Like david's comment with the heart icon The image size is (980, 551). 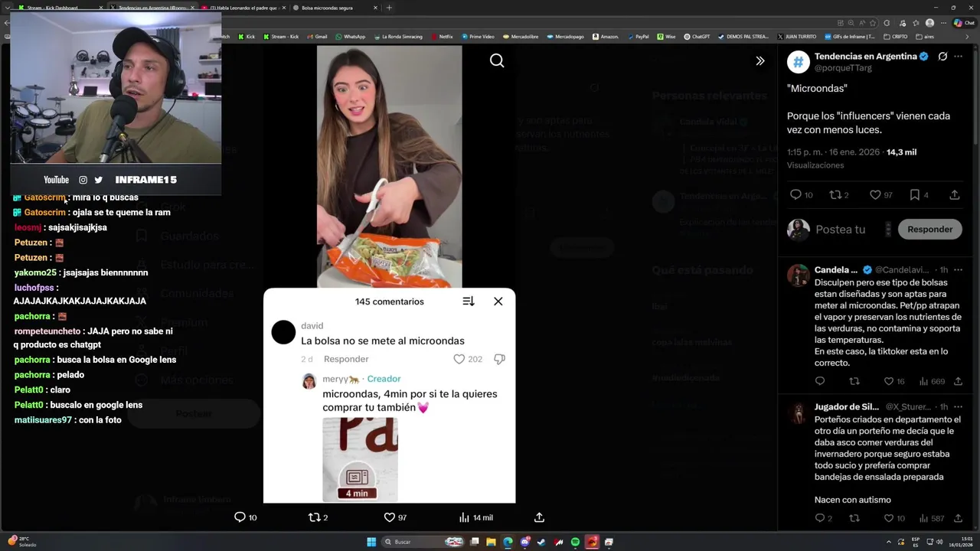tap(459, 359)
